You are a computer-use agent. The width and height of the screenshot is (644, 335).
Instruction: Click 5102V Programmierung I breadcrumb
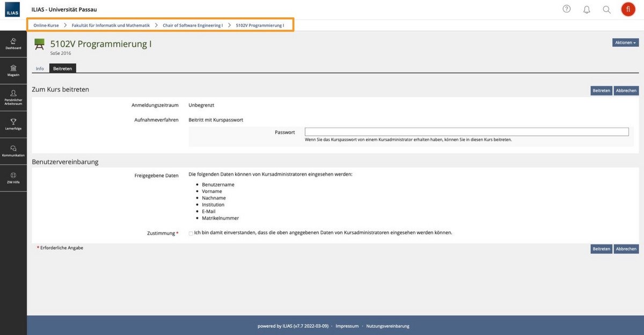pos(260,25)
